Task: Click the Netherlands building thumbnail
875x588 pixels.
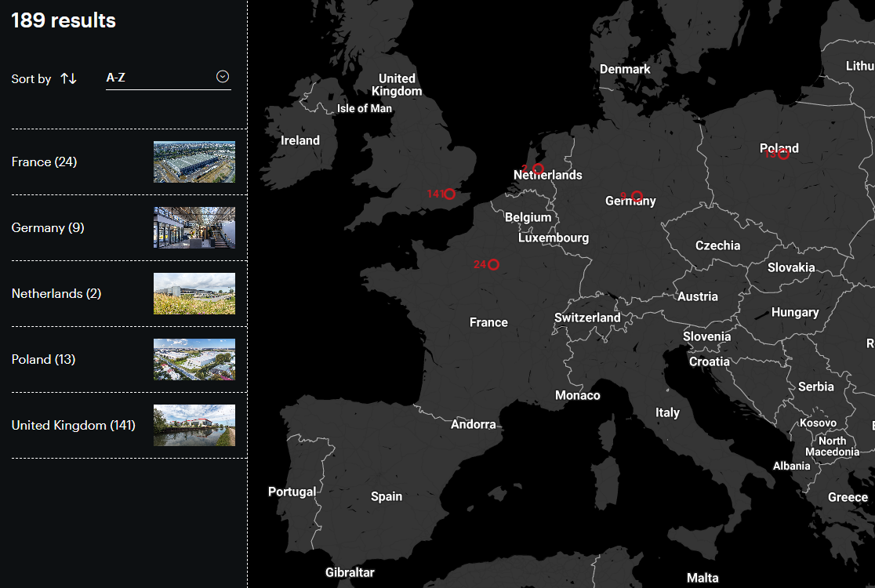Action: pos(194,293)
